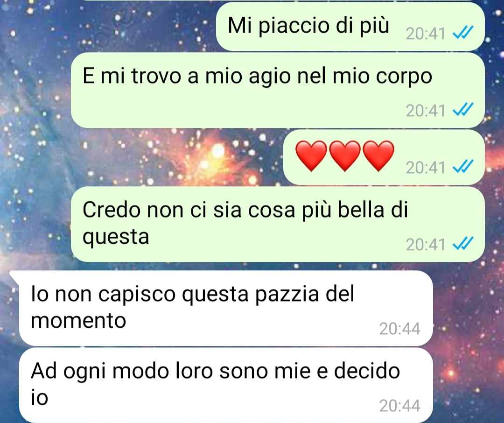
Task: Tap the third red heart emoji
Action: [x=378, y=155]
